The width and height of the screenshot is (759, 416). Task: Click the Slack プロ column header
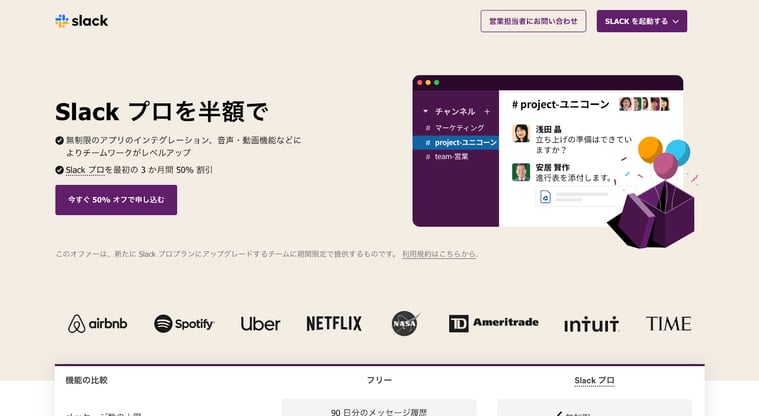click(594, 381)
